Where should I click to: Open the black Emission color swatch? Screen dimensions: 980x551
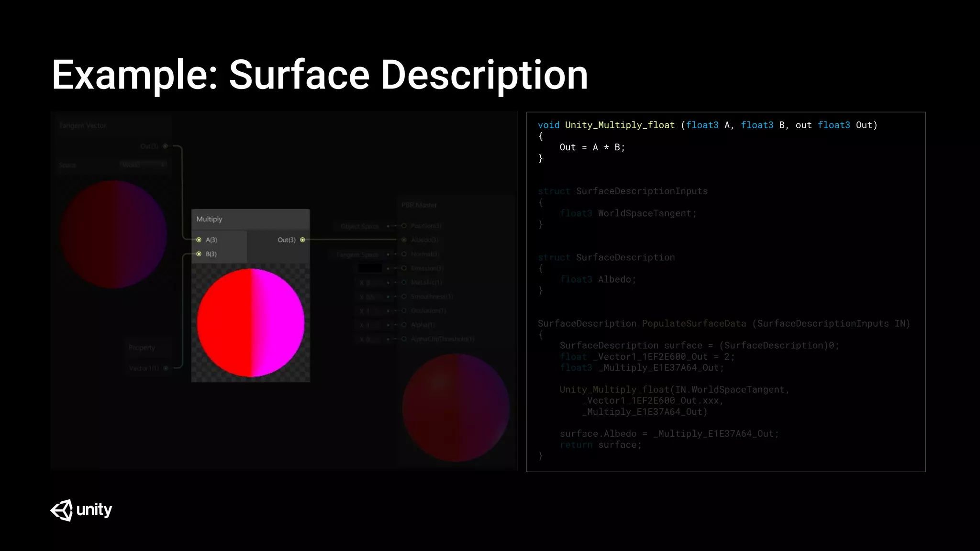[x=370, y=268]
